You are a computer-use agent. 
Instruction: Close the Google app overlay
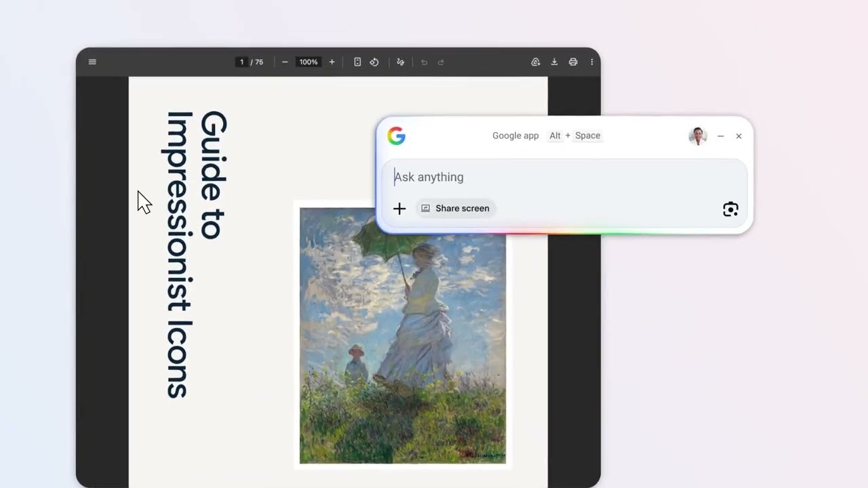tap(739, 136)
